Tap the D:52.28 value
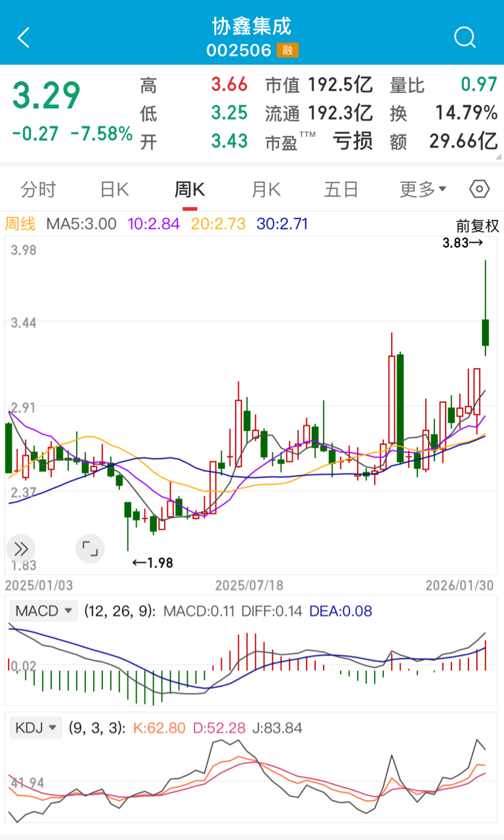The width and height of the screenshot is (504, 840). (x=219, y=728)
